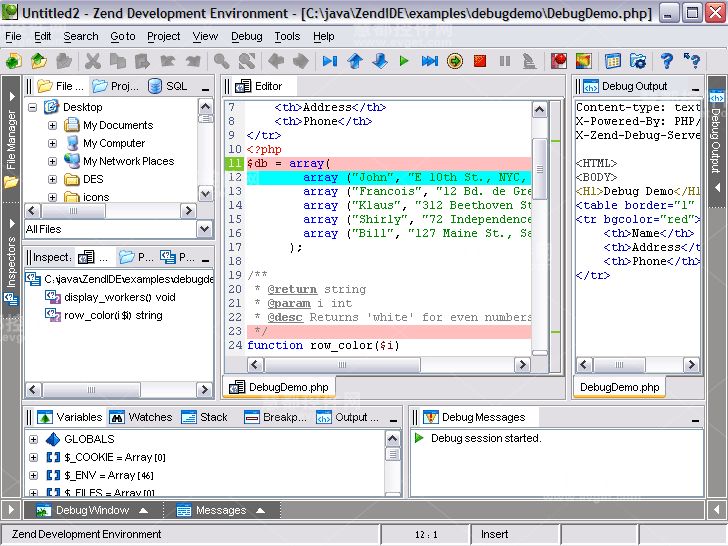Click 'Debug session started.' message
Viewport: 728px width, 546px height.
(486, 438)
